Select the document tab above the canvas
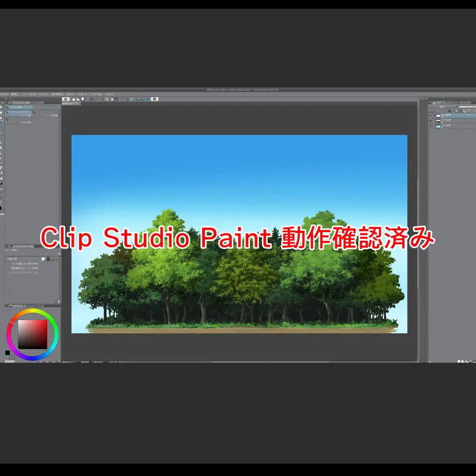The height and width of the screenshot is (476, 476). click(71, 103)
